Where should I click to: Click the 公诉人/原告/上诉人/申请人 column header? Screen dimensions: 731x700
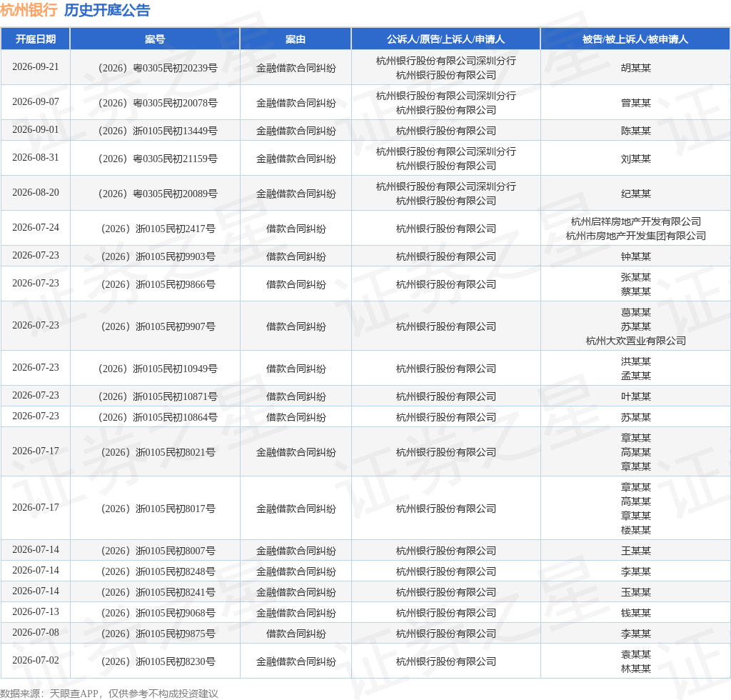[x=445, y=39]
